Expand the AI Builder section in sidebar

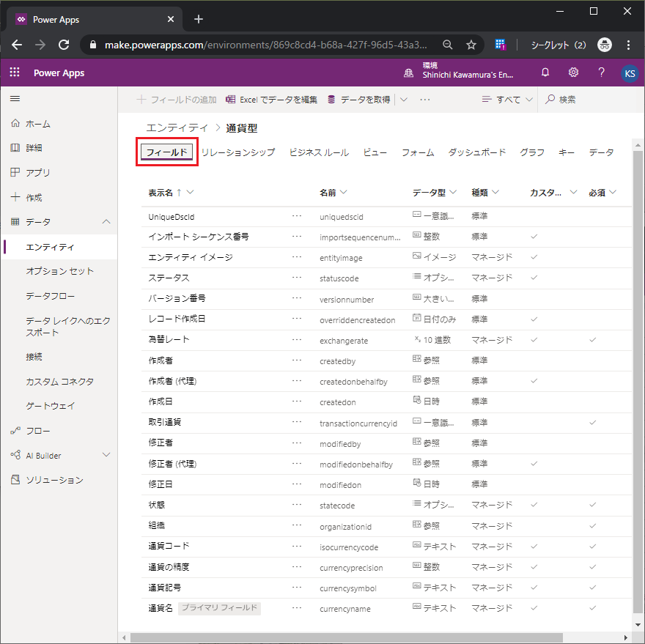pyautogui.click(x=106, y=455)
